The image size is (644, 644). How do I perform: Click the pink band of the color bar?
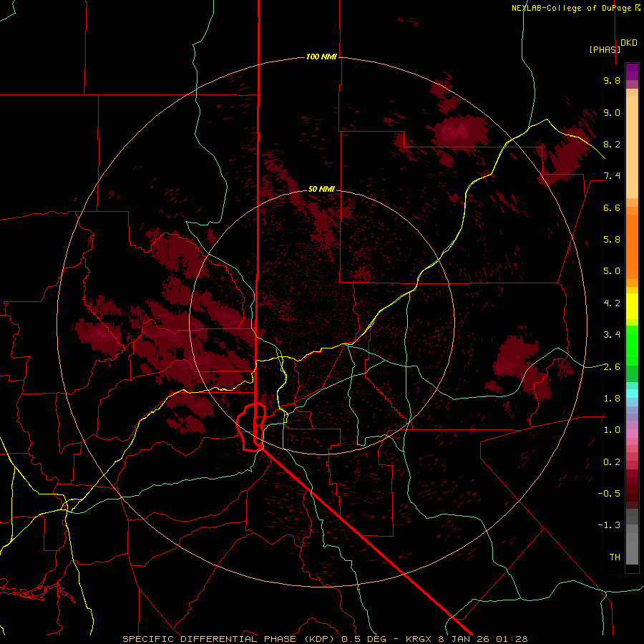point(632,434)
